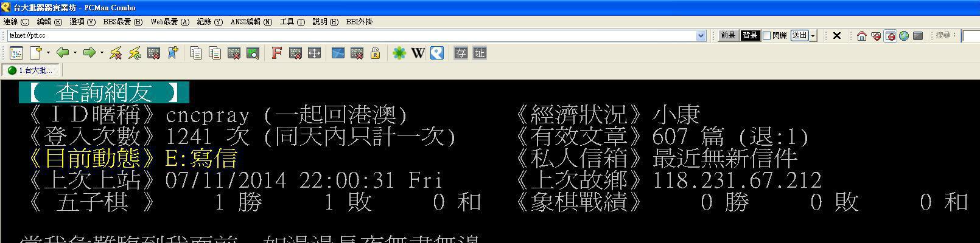Open the 選項 (V) menu
Screen dimensions: 980x243
pos(83,22)
